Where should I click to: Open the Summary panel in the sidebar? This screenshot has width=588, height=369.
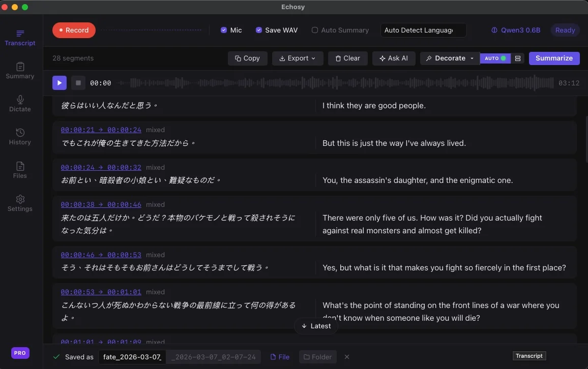pos(20,71)
